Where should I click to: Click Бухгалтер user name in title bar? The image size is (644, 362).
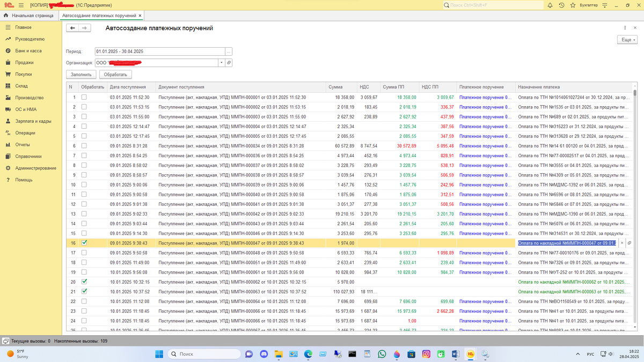(588, 5)
